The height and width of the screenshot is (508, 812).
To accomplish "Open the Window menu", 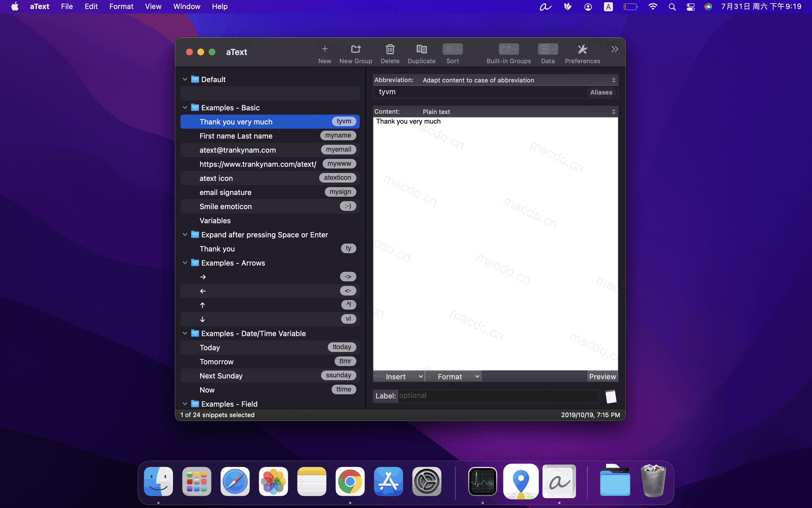I will tap(187, 7).
